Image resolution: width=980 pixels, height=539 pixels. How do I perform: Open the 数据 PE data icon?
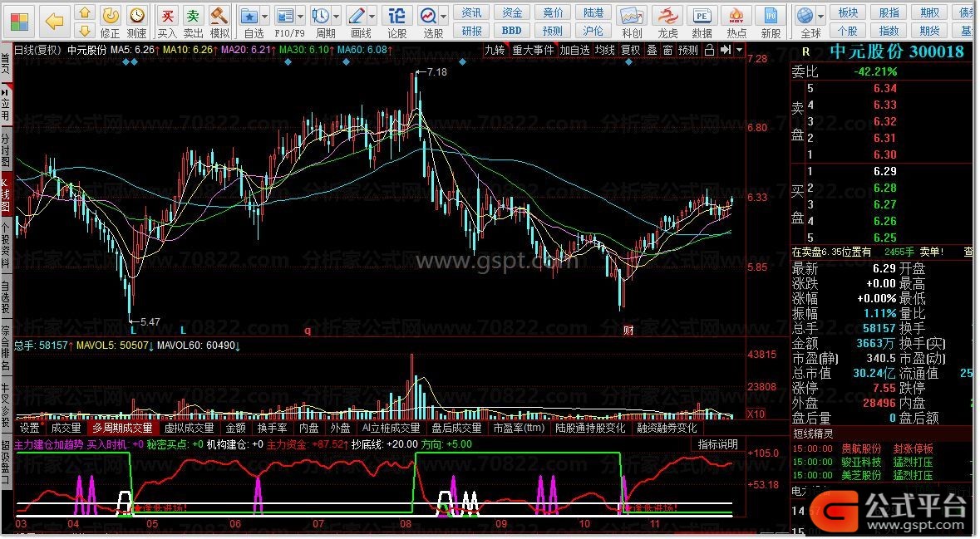tap(702, 22)
